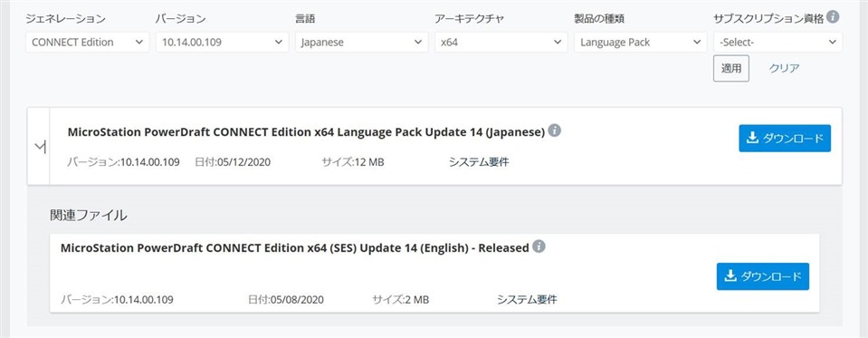The width and height of the screenshot is (868, 338).
Task: Click the size text サイズ:2 MB
Action: point(401,300)
